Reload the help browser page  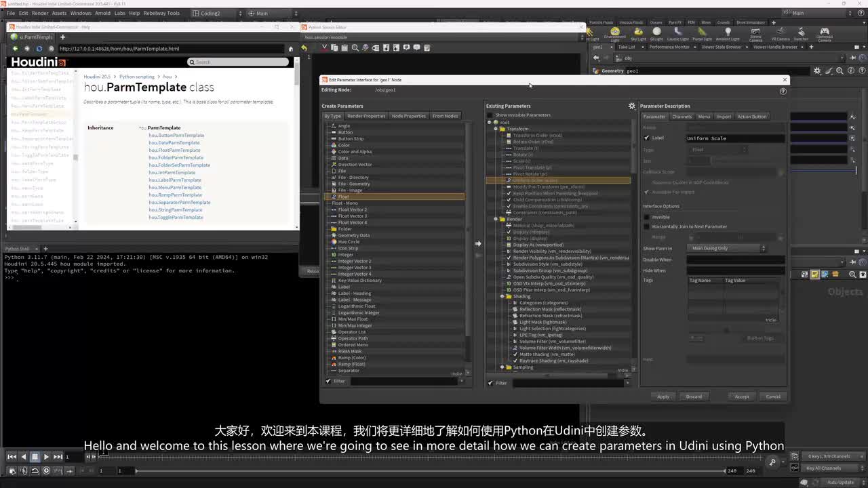pos(39,49)
